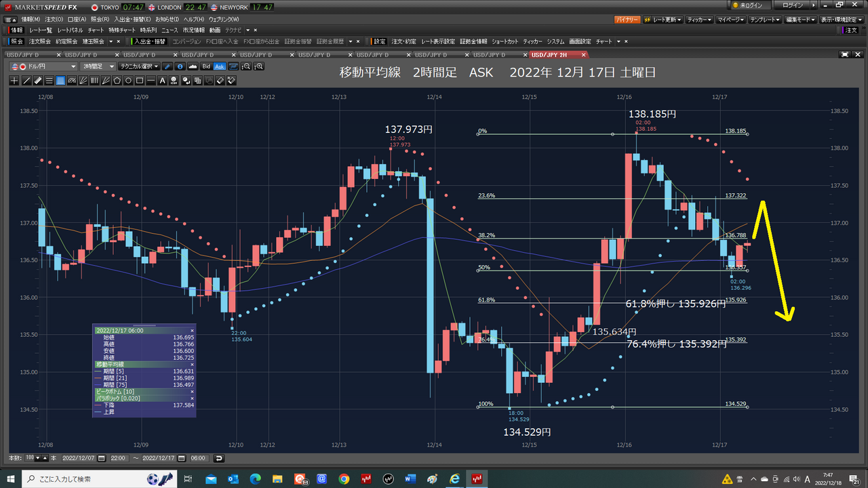Open the 注文(O) menu
The height and width of the screenshot is (488, 868).
click(54, 19)
